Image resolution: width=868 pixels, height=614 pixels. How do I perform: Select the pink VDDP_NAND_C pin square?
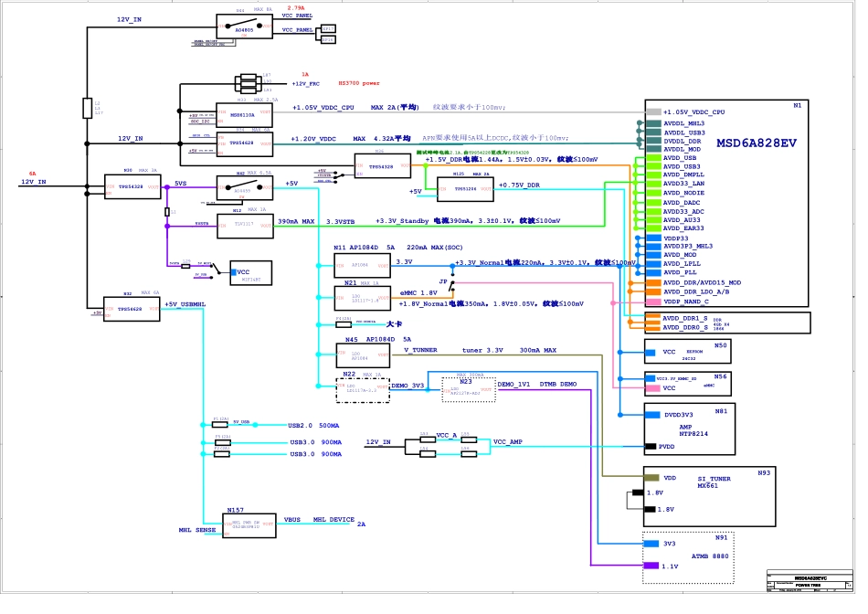pos(652,302)
